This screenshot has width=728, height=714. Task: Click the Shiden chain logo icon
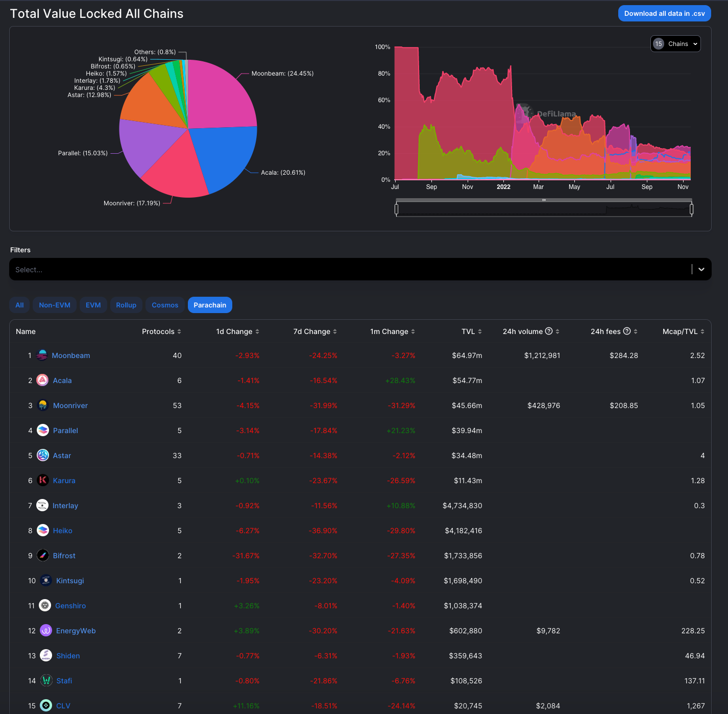click(46, 655)
